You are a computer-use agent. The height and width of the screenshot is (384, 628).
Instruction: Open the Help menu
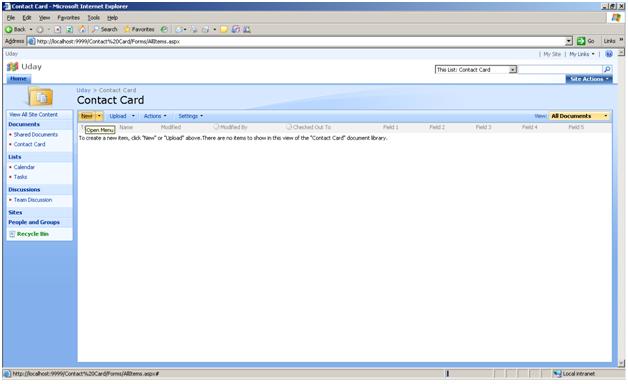[113, 18]
